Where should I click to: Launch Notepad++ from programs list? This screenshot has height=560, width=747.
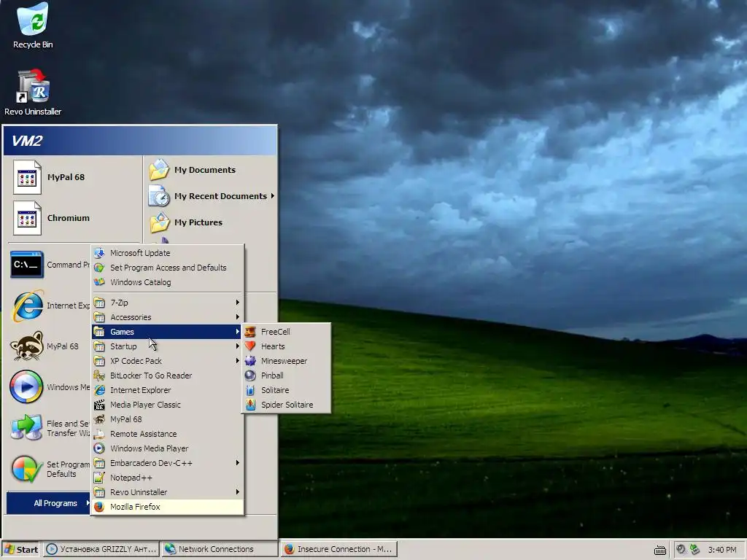point(168,478)
